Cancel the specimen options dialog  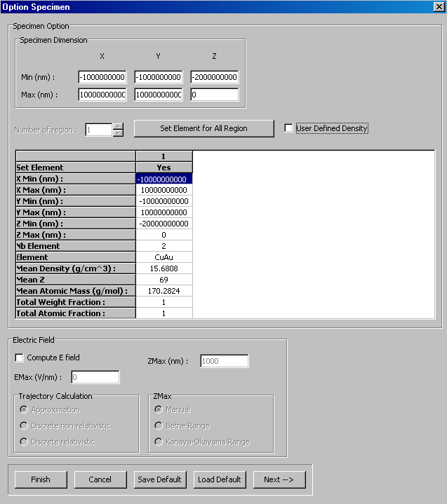[100, 479]
